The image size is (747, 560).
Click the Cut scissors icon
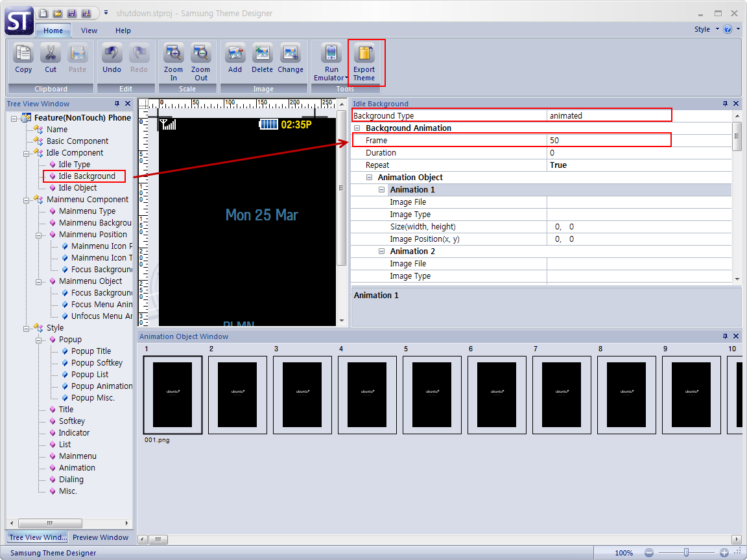pyautogui.click(x=51, y=54)
